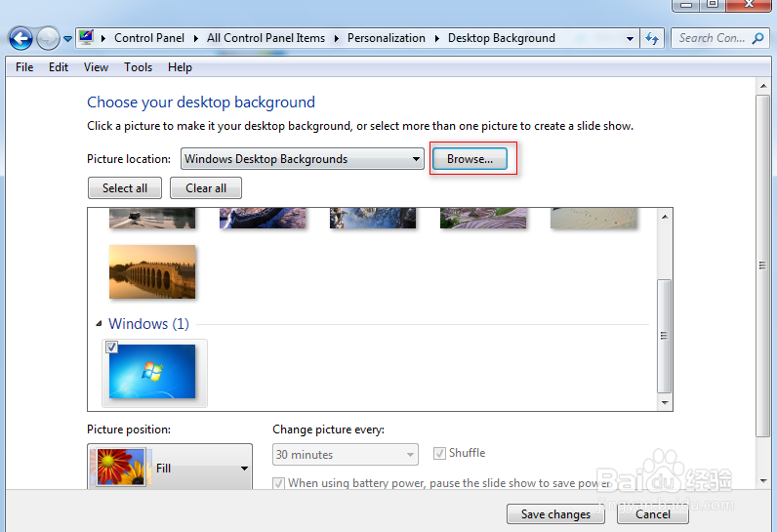The image size is (777, 532).
Task: Click Choose your desktop background heading
Action: [201, 102]
